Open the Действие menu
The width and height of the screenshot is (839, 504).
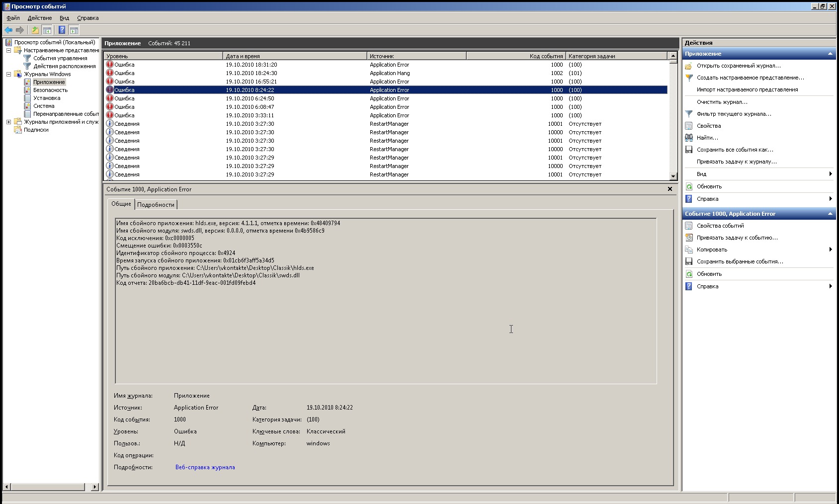tap(40, 18)
